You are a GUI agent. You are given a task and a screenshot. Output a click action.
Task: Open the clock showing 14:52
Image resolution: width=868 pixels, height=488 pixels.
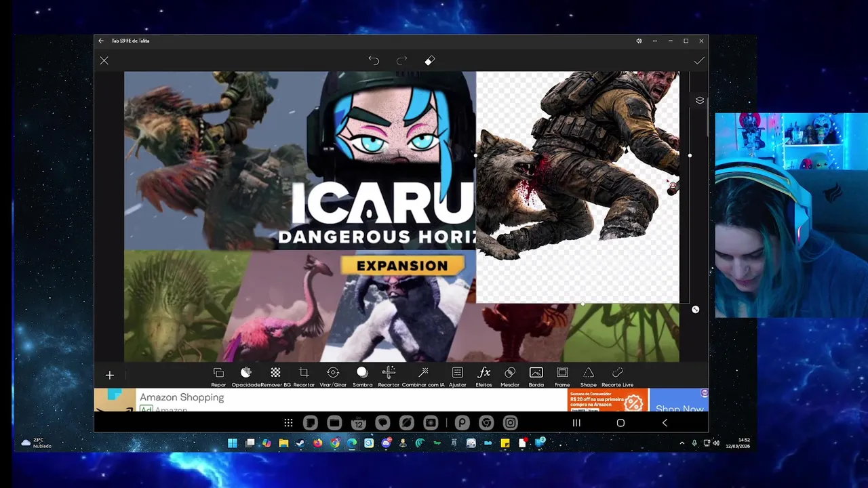(737, 443)
